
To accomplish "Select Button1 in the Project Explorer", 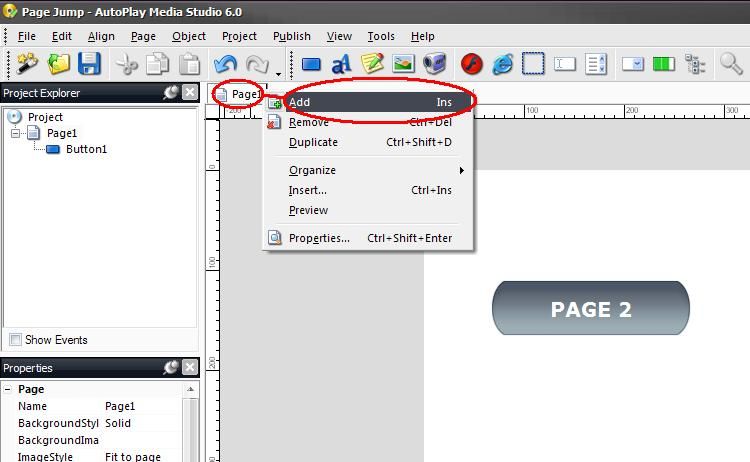I will click(x=86, y=149).
